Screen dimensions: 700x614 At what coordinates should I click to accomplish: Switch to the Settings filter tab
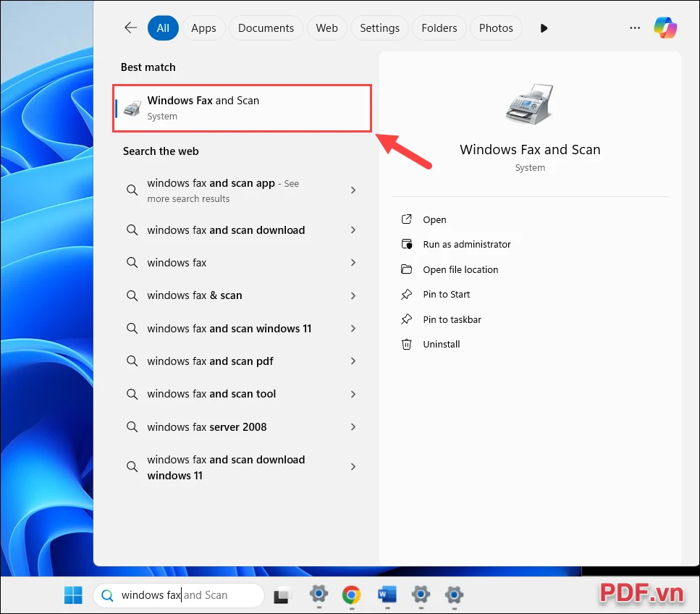[379, 28]
